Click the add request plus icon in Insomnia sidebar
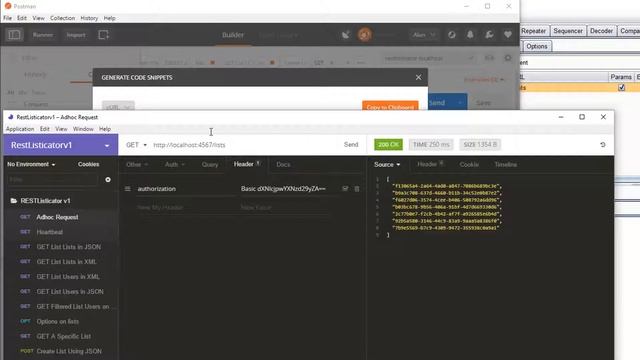The image size is (640, 360). point(108,180)
